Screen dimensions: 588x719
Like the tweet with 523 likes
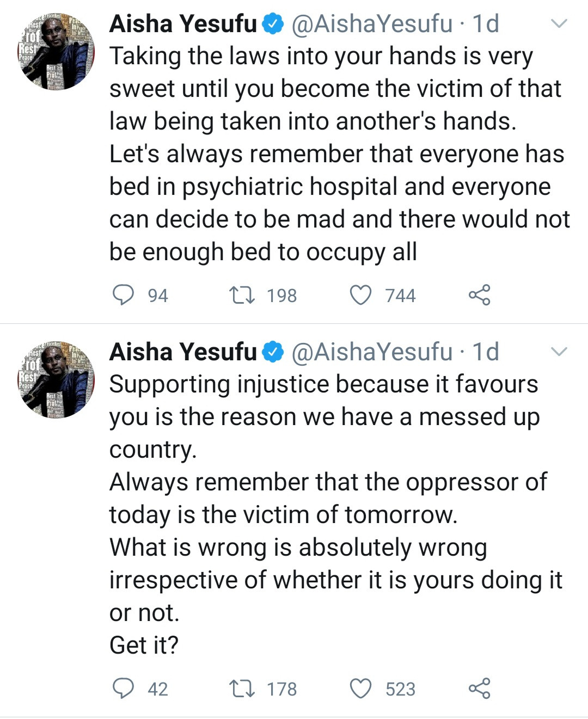(x=360, y=689)
